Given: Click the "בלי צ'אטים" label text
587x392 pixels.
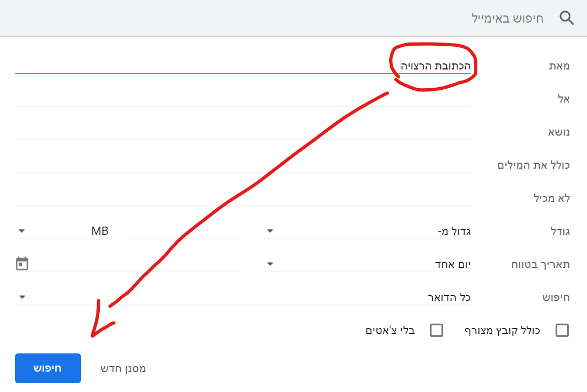Looking at the screenshot, I should pos(390,330).
